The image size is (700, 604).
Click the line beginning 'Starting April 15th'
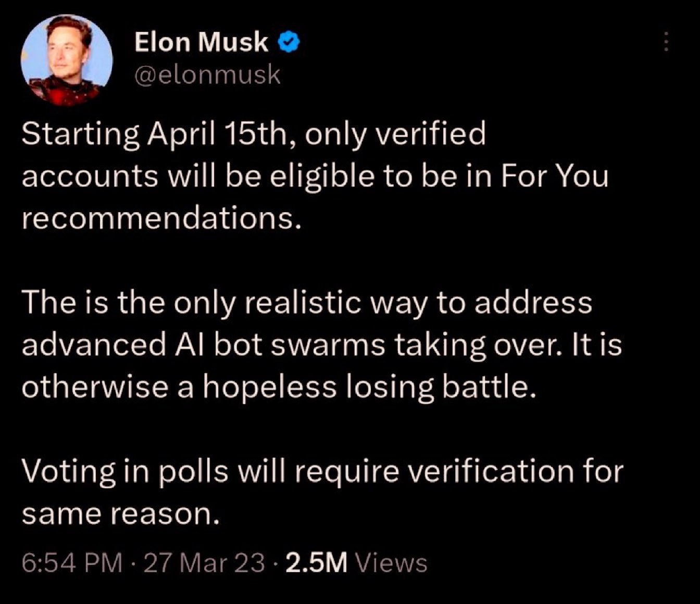254,134
